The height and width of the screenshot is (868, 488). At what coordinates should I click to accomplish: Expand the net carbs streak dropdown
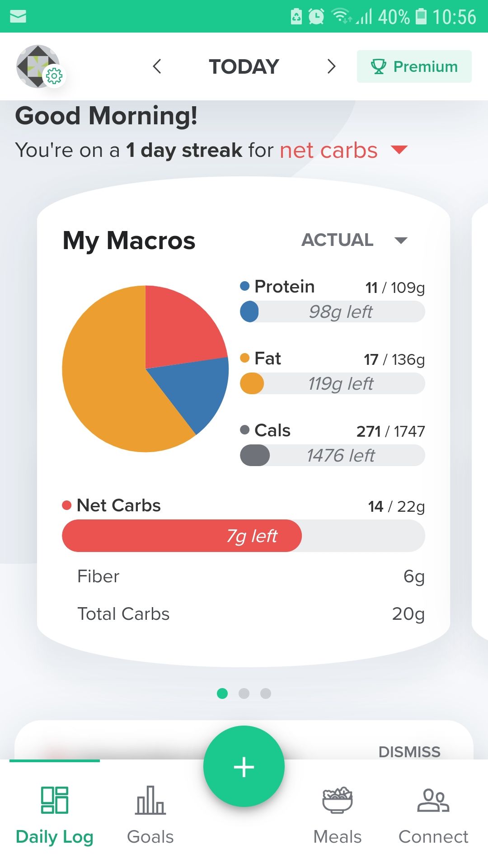coord(399,150)
